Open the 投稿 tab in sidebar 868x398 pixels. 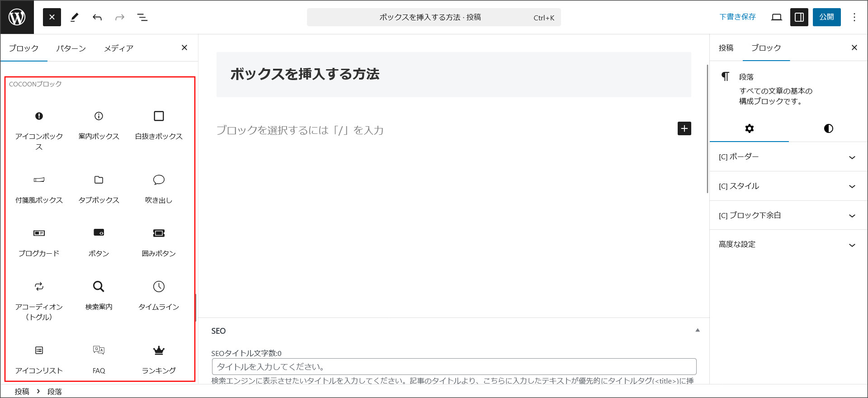coord(726,48)
